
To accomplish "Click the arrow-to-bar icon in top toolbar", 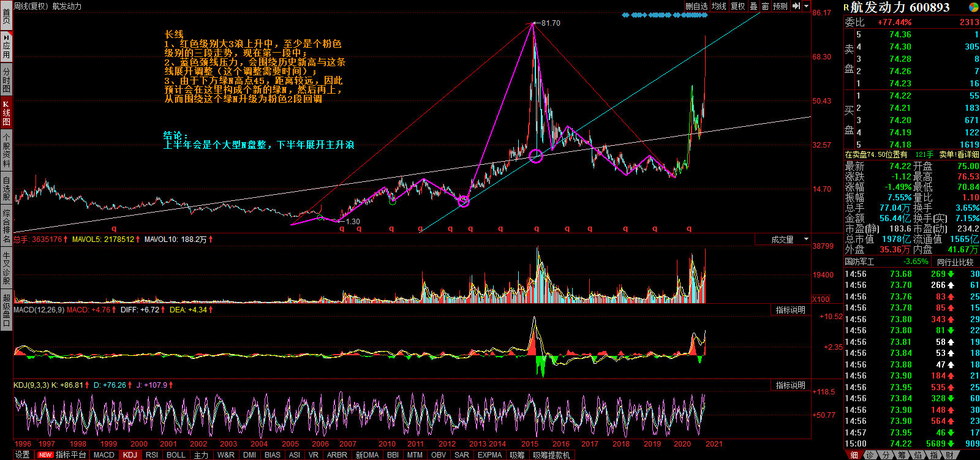I will (x=796, y=6).
